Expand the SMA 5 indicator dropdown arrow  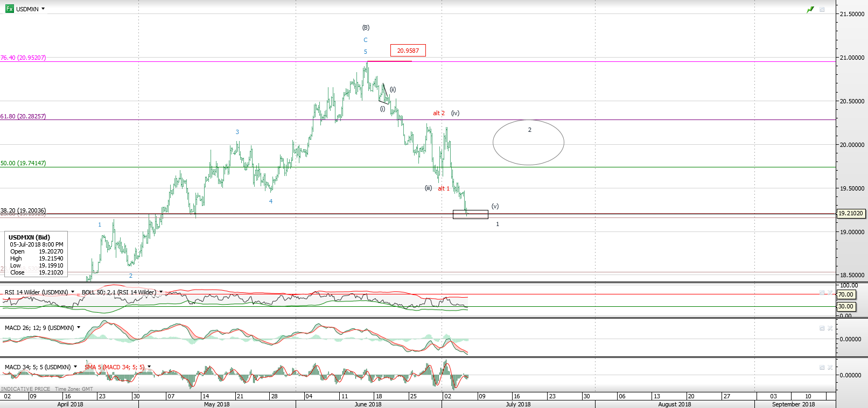(149, 367)
